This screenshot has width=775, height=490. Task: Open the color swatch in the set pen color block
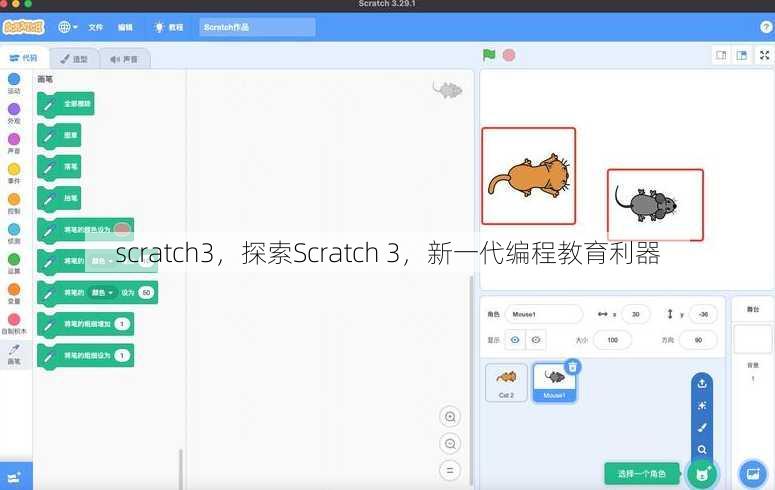pos(122,229)
